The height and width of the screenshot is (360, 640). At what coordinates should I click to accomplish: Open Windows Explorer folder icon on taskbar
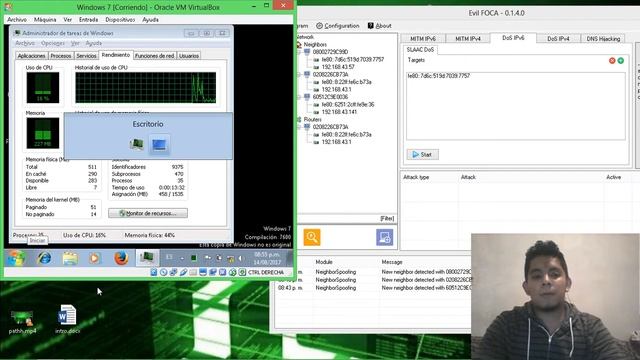coord(70,258)
